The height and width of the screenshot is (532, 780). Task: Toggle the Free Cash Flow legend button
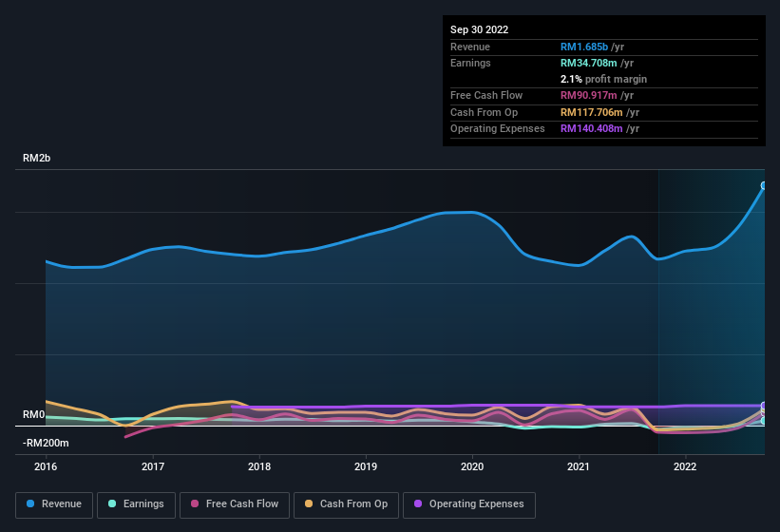click(235, 504)
